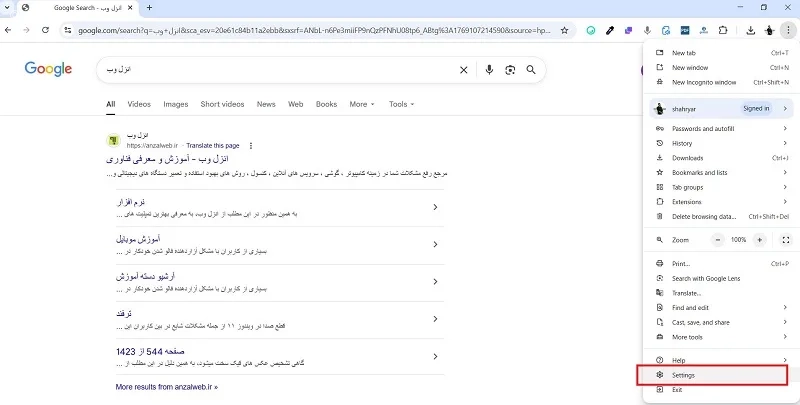Expand Bookmarks and lists submenu
800x405 pixels.
[721, 172]
